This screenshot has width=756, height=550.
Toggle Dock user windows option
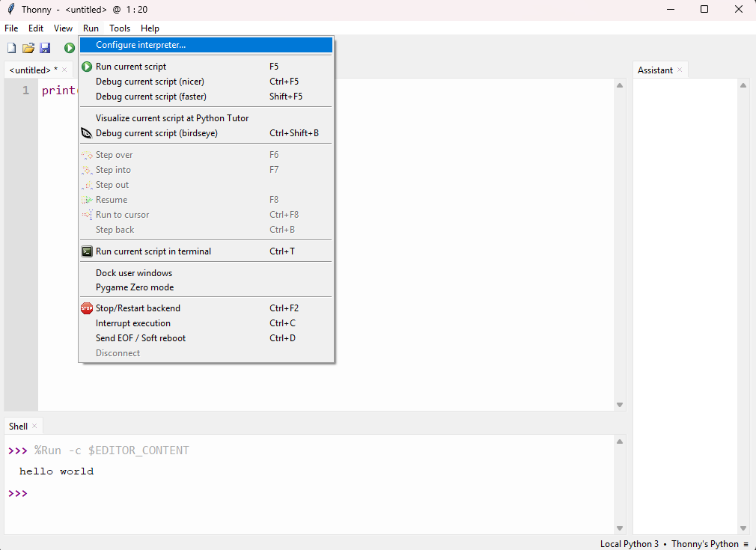(207, 273)
